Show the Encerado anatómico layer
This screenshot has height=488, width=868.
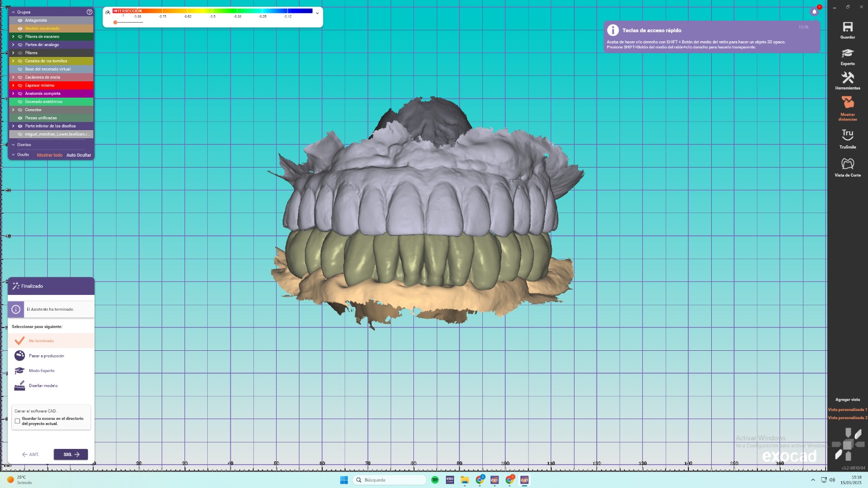click(x=20, y=102)
